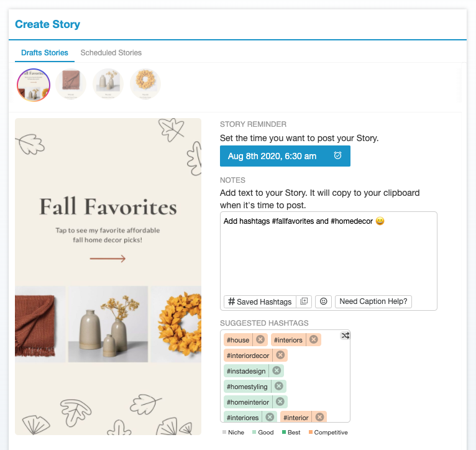
Task: Select the Drafts Stories tab
Action: coord(45,53)
